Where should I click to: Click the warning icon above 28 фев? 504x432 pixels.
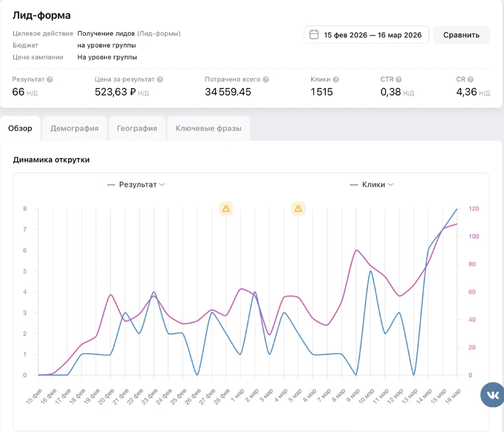click(x=226, y=209)
